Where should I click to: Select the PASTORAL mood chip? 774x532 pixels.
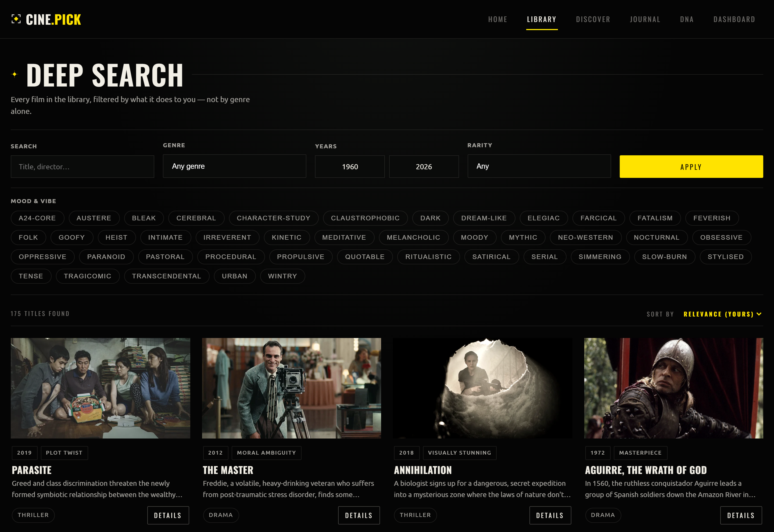165,257
